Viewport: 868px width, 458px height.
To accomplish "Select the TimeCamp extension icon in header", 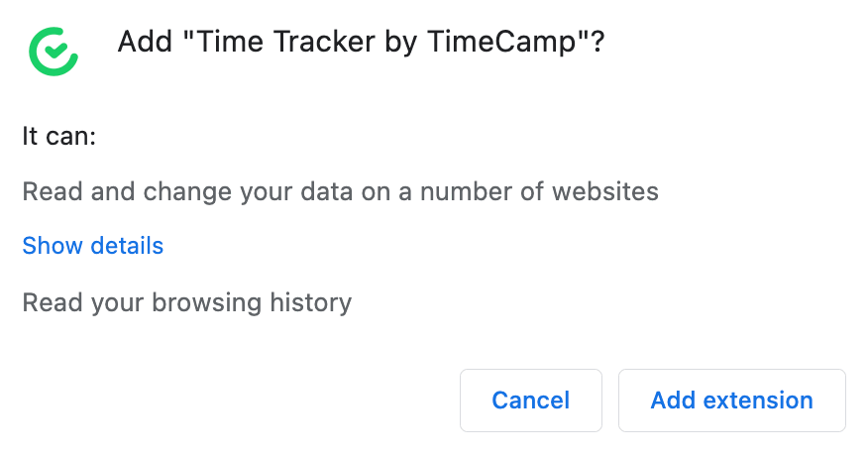I will (54, 51).
